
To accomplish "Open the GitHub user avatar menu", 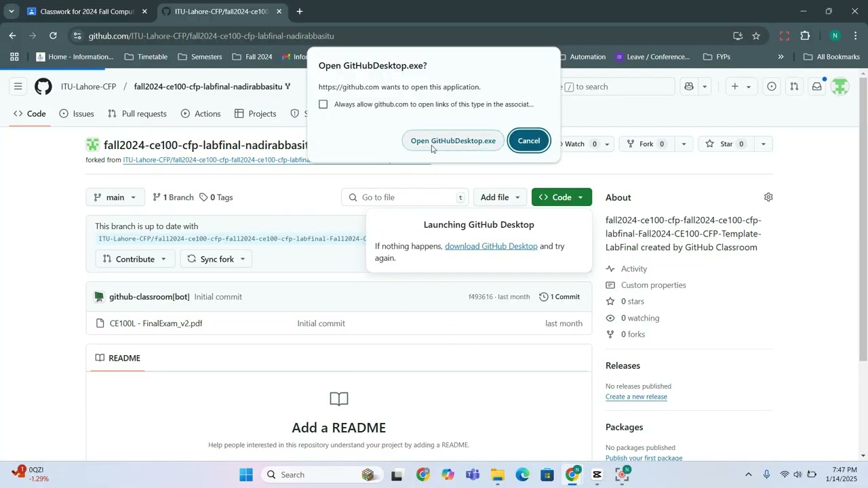I will coord(840,87).
